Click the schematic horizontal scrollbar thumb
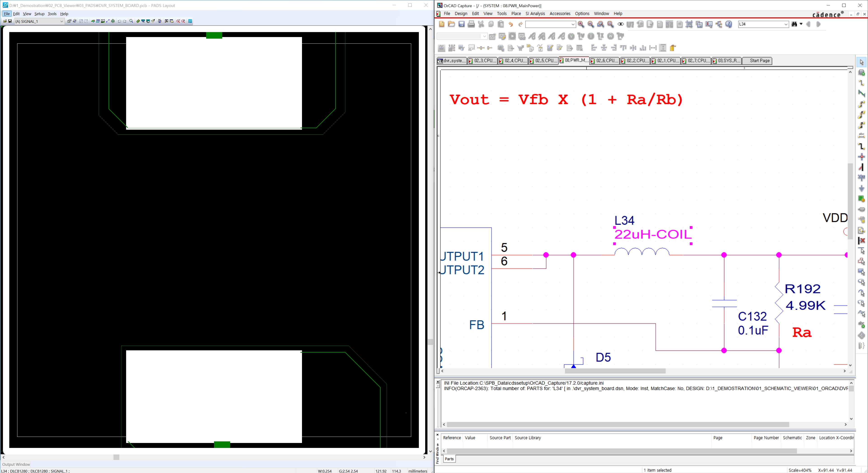This screenshot has height=473, width=868. click(x=615, y=371)
